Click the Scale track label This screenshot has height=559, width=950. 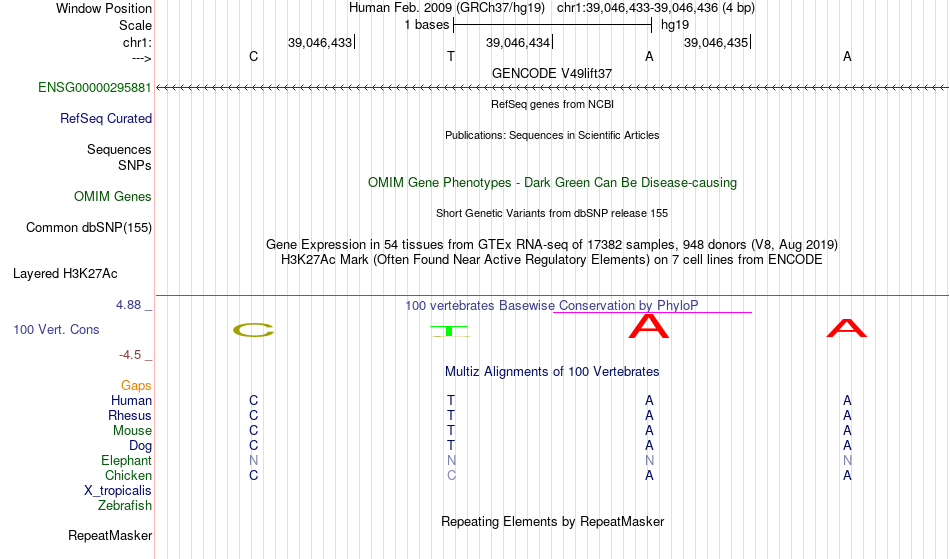(136, 25)
